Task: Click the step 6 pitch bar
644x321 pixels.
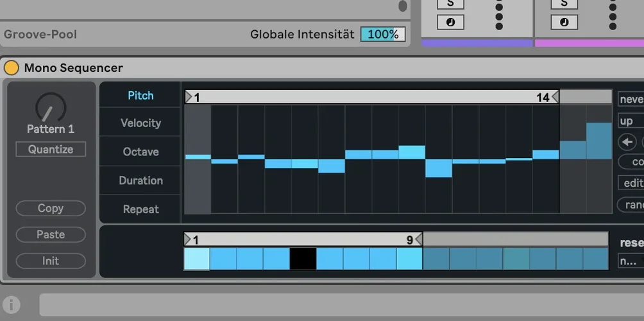Action: coord(332,166)
